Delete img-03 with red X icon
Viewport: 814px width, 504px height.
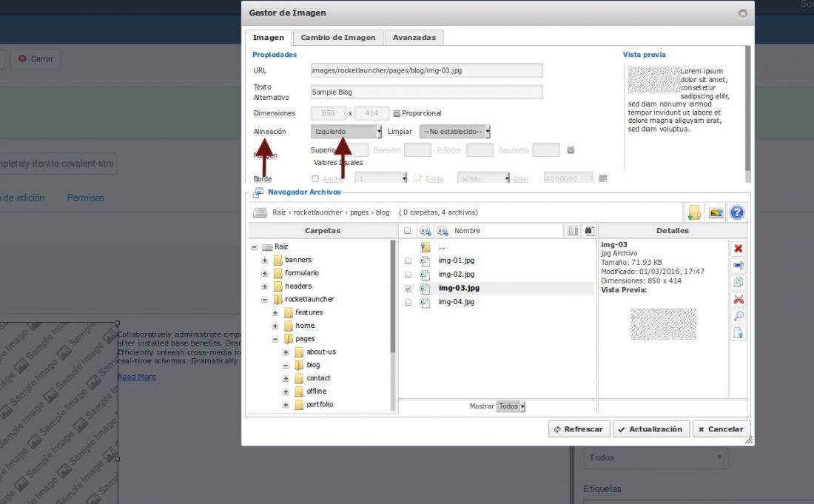tap(739, 249)
